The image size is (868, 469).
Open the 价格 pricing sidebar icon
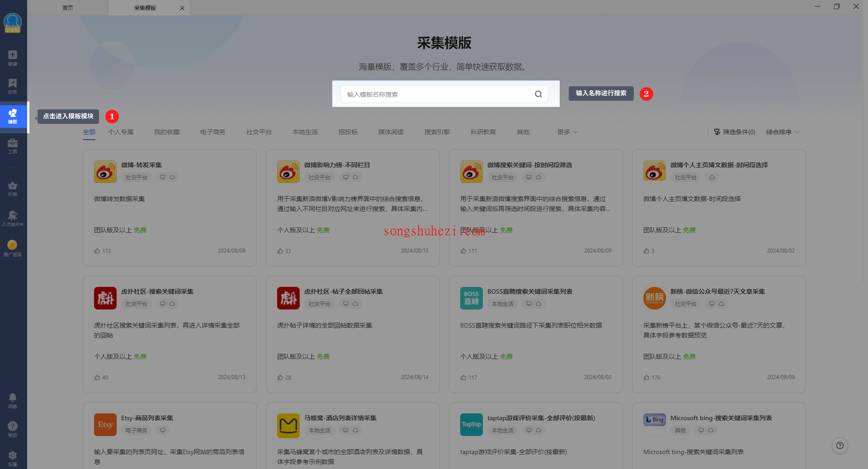[13, 189]
